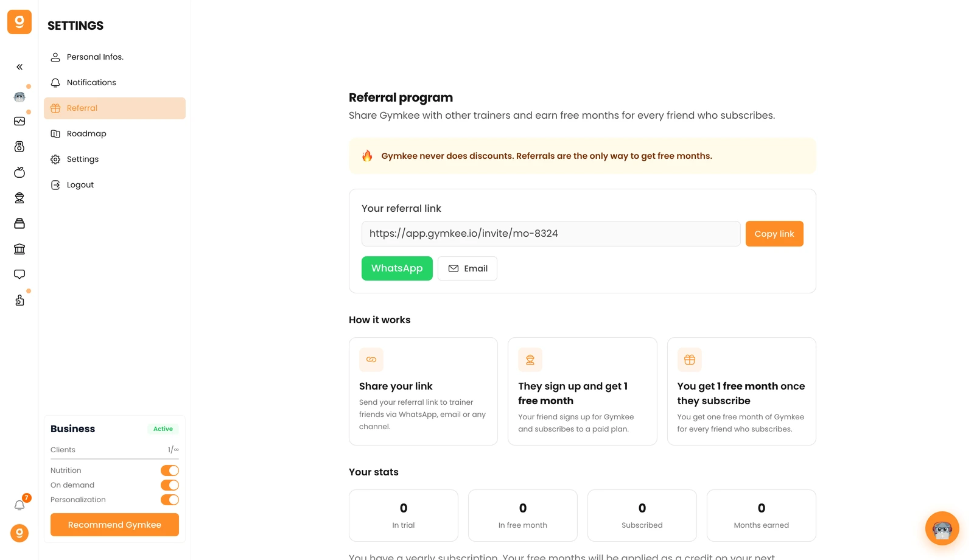
Task: Click the In free month stat card
Action: 523,516
